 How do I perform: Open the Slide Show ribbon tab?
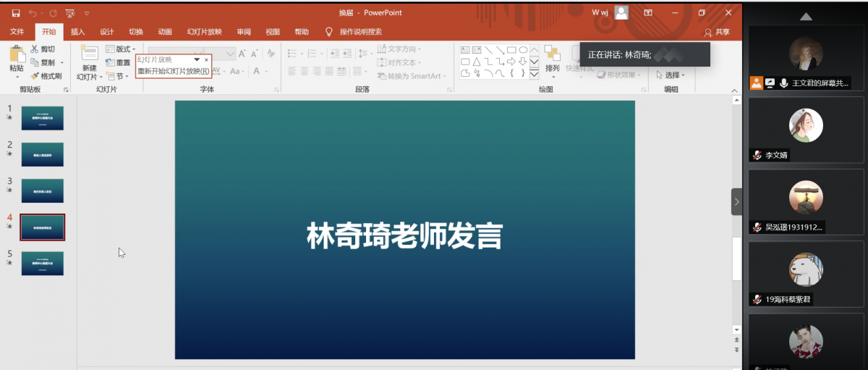click(204, 32)
